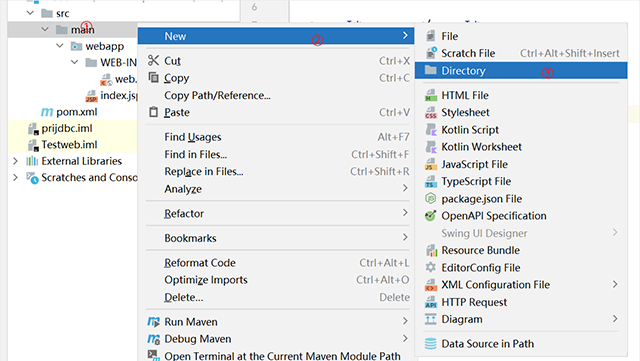Image resolution: width=640 pixels, height=361 pixels.
Task: Click the HTTP Request API icon
Action: click(431, 302)
